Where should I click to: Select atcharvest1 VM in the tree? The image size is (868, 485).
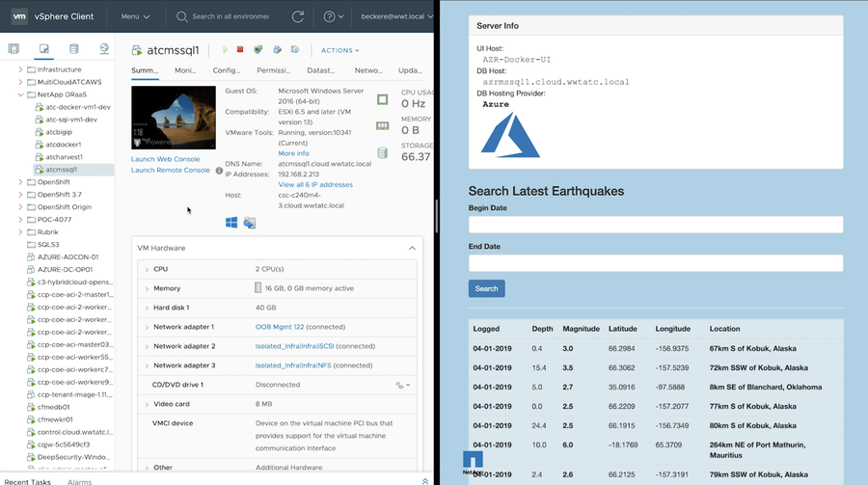pyautogui.click(x=64, y=156)
